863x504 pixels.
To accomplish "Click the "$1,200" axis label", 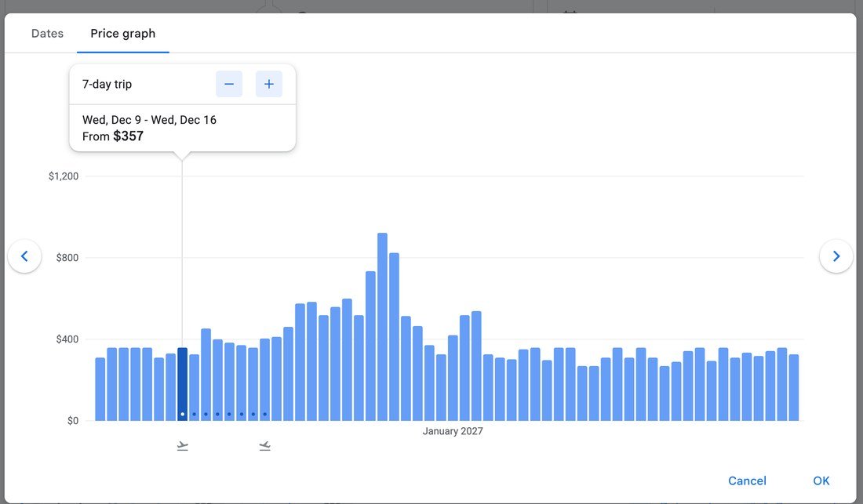I will tap(64, 176).
